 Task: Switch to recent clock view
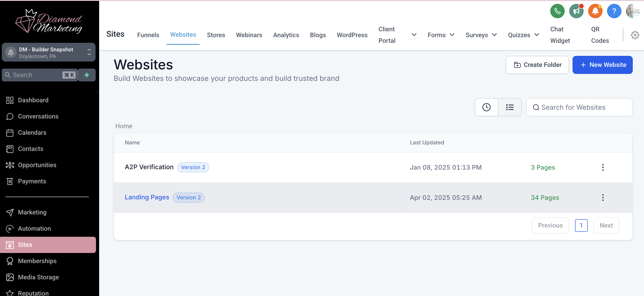486,107
